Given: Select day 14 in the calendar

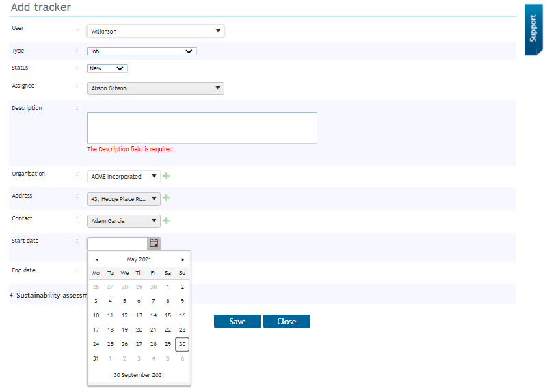Looking at the screenshot, I should pos(153,315).
